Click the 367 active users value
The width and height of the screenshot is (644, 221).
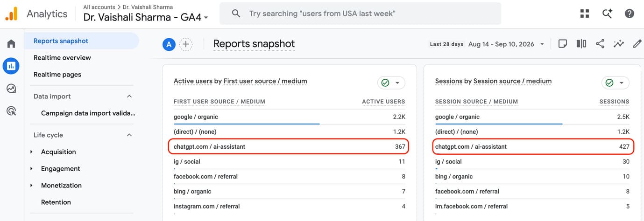click(x=400, y=146)
